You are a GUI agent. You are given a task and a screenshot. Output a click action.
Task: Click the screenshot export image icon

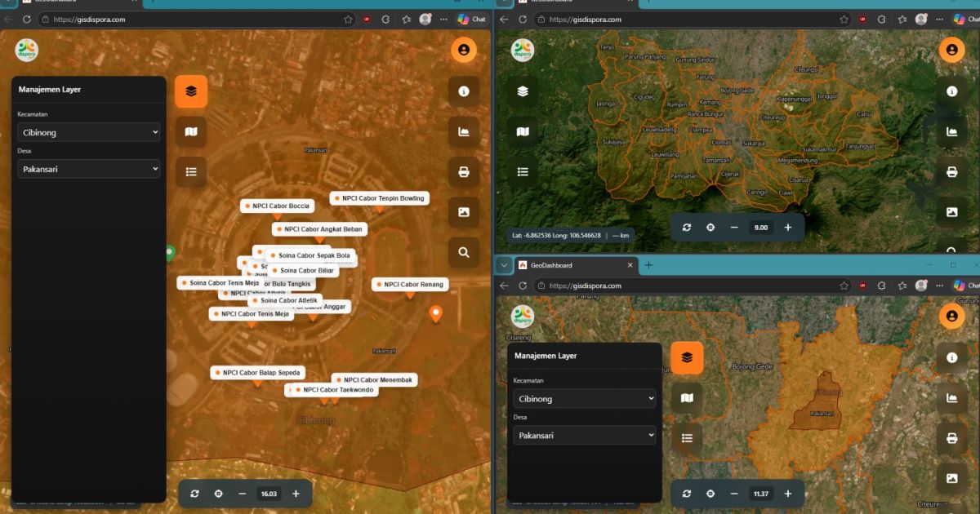[x=464, y=212]
